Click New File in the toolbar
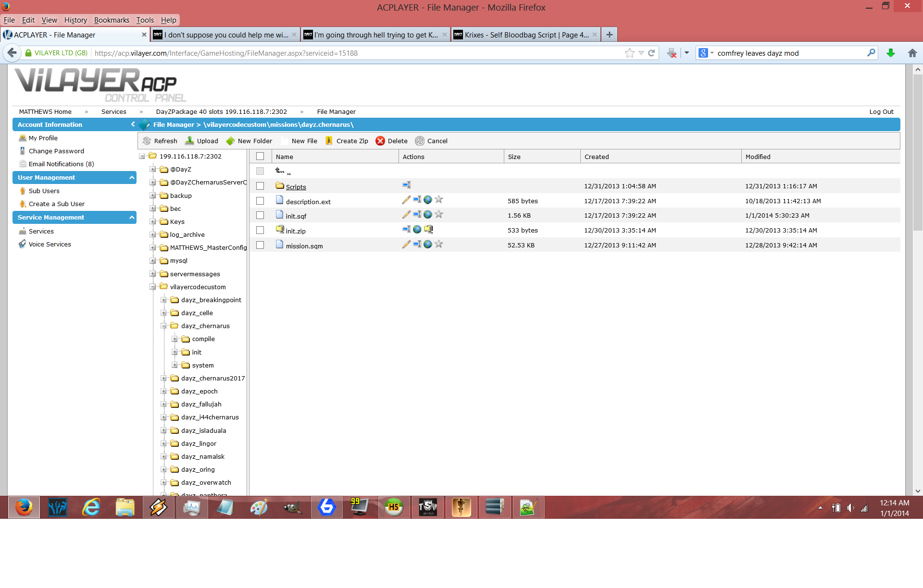The height and width of the screenshot is (588, 923). [x=299, y=141]
